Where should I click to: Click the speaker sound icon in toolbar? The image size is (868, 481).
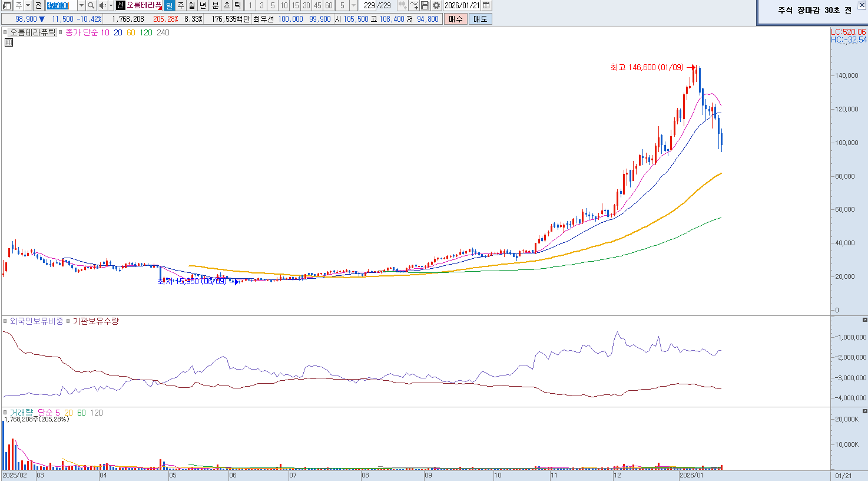pos(102,5)
